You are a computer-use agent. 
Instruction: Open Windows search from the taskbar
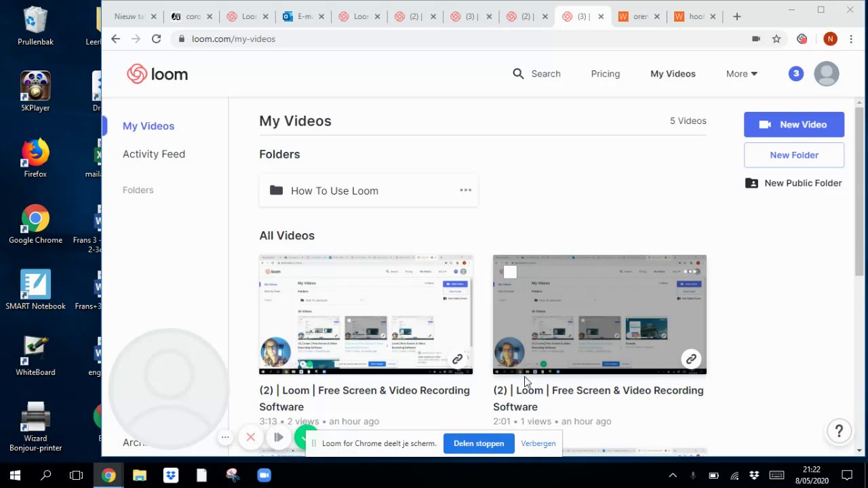[46, 475]
